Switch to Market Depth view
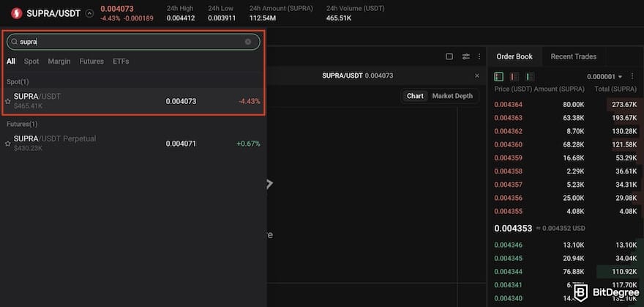 (x=452, y=96)
